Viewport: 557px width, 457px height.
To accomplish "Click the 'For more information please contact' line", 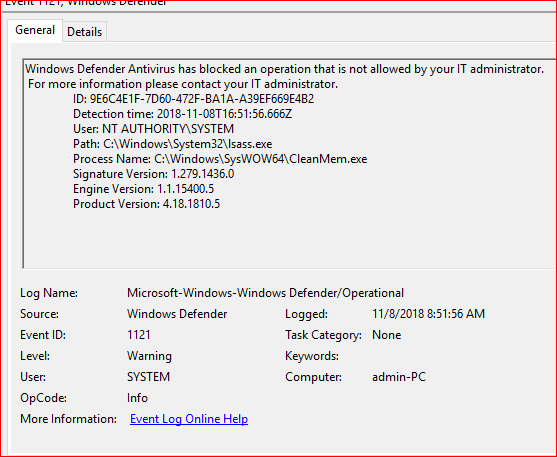I will [x=183, y=84].
